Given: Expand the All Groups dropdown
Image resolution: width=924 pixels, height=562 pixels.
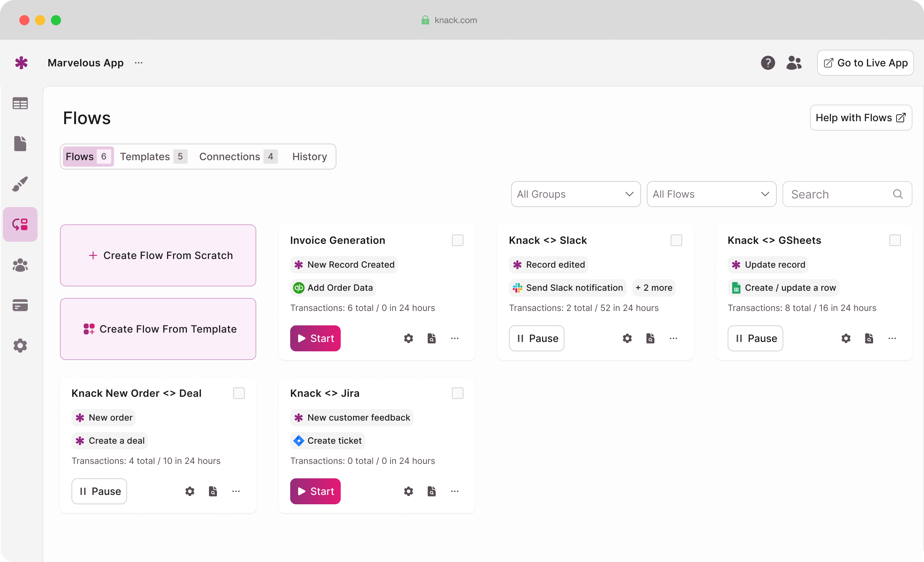Looking at the screenshot, I should point(576,194).
